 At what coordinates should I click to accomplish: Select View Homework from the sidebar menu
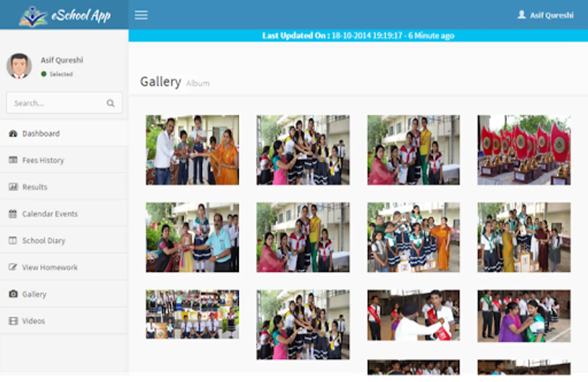coord(50,267)
